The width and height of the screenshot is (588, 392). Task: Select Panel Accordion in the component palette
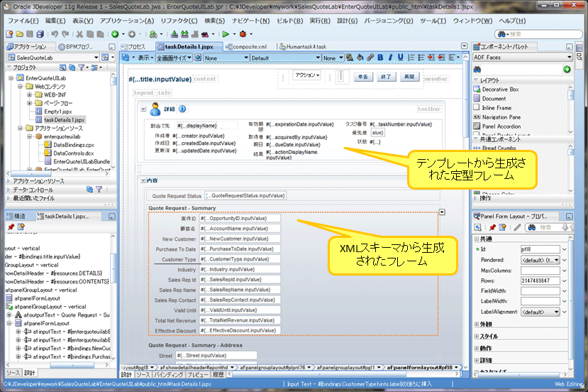(501, 126)
